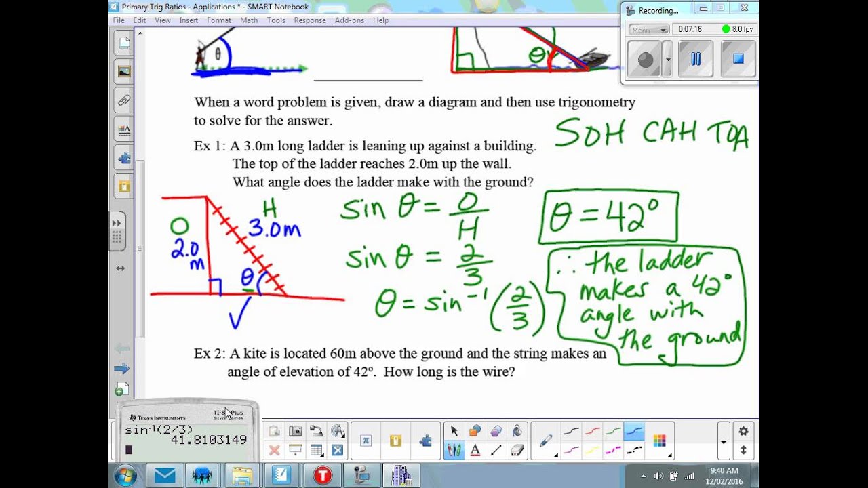
Task: Open the Properties sidebar tab
Action: point(124,129)
